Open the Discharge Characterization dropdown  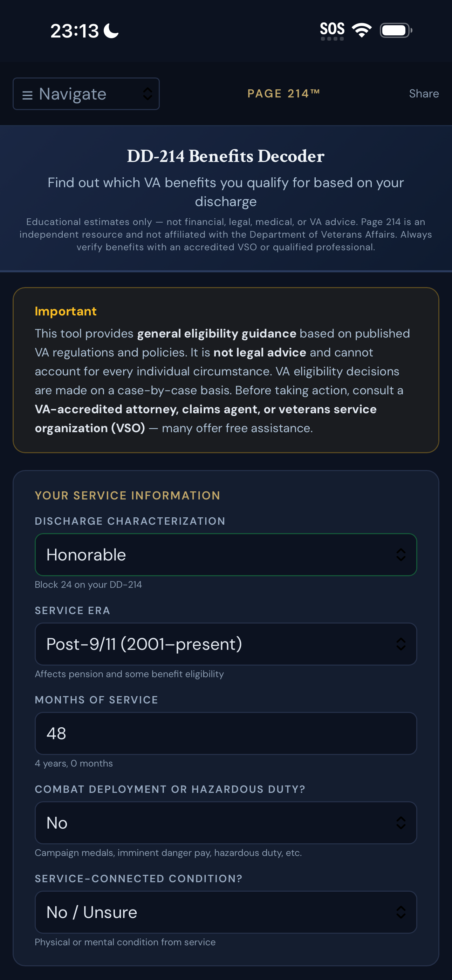click(226, 555)
